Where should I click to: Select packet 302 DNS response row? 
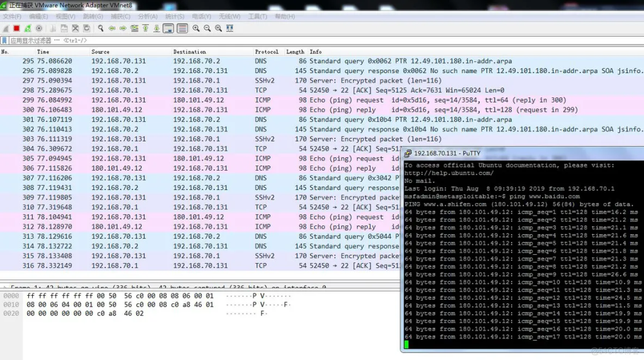click(x=322, y=129)
